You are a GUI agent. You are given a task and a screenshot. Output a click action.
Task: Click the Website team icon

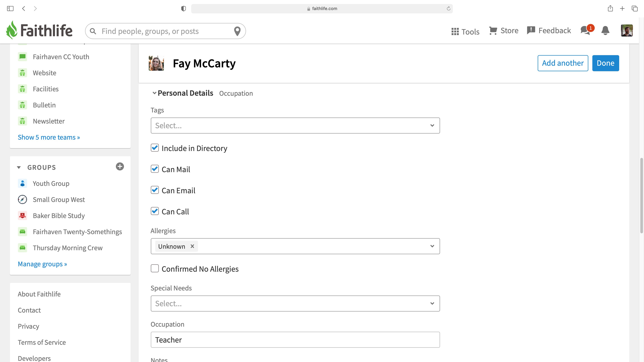pyautogui.click(x=22, y=73)
